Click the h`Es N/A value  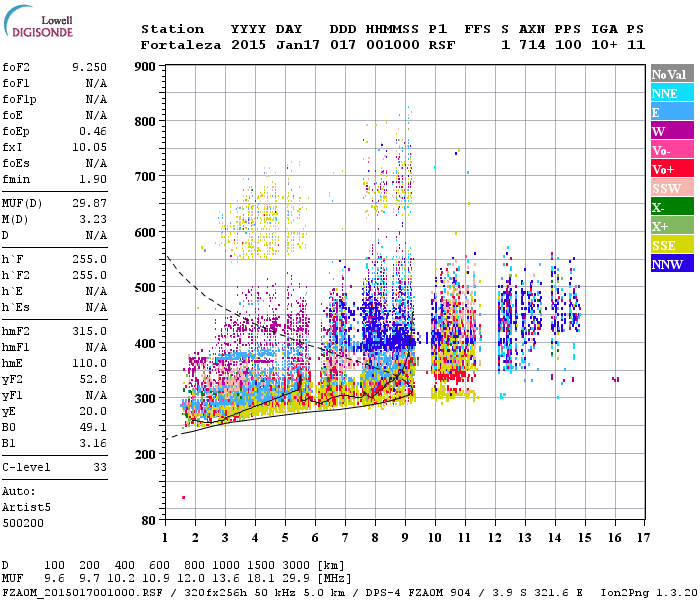(96, 308)
